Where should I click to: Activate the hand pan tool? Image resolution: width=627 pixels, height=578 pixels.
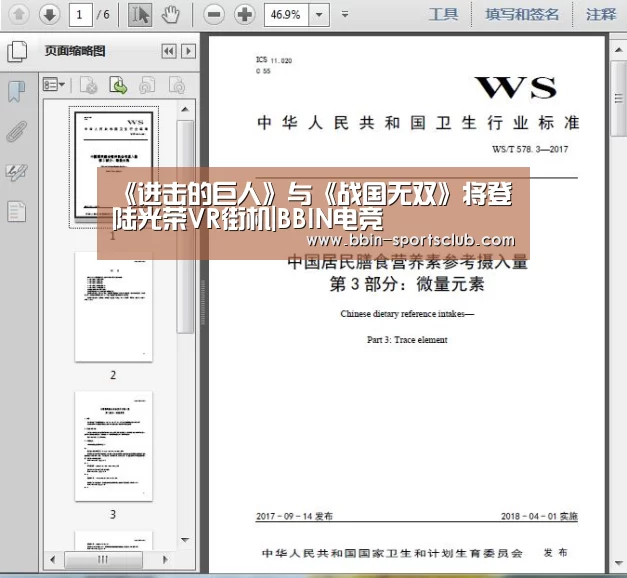171,15
